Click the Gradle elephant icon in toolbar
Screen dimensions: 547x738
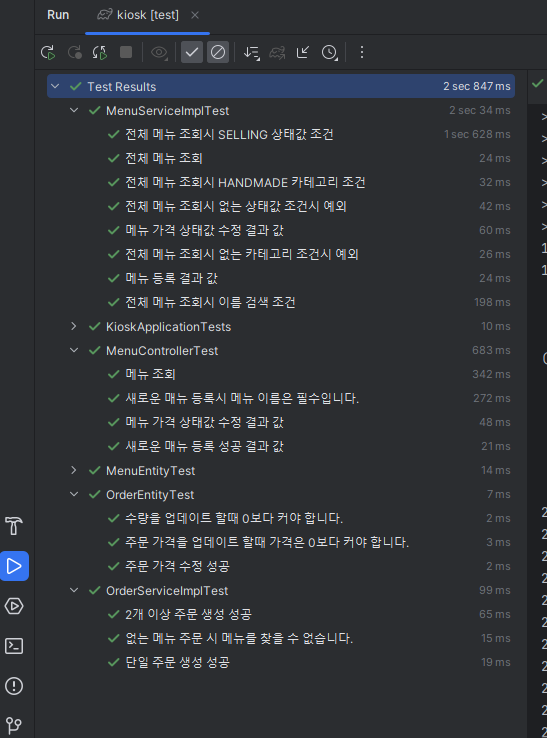click(277, 52)
